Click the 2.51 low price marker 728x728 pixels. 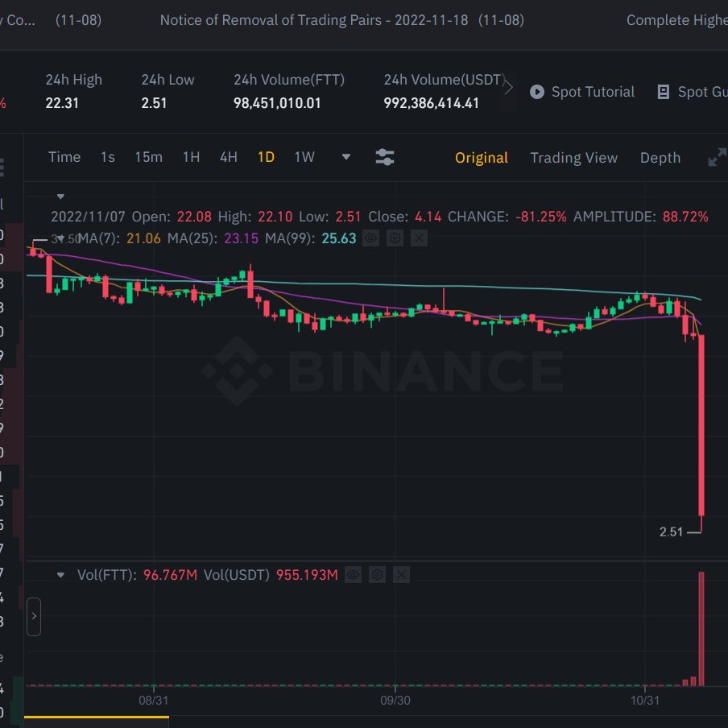[x=671, y=532]
